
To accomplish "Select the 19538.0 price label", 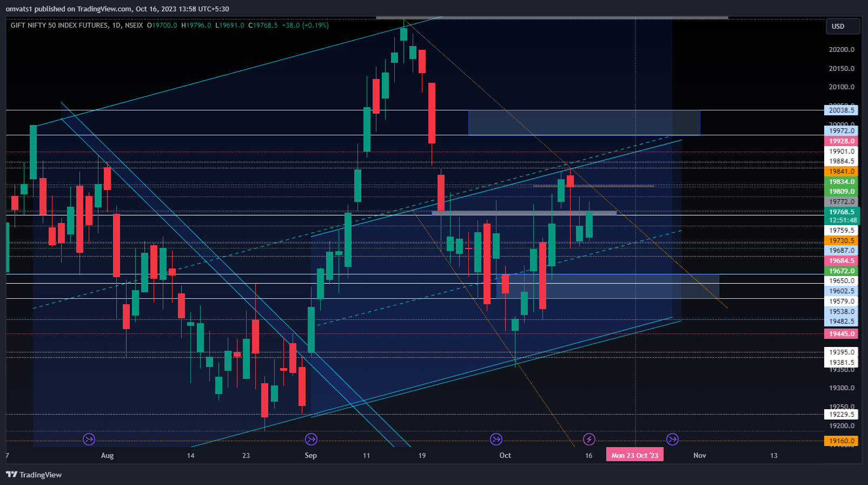I will (x=842, y=312).
